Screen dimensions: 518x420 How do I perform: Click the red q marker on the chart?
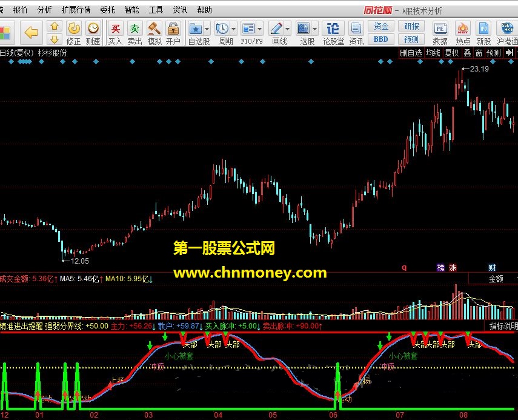pyautogui.click(x=404, y=268)
